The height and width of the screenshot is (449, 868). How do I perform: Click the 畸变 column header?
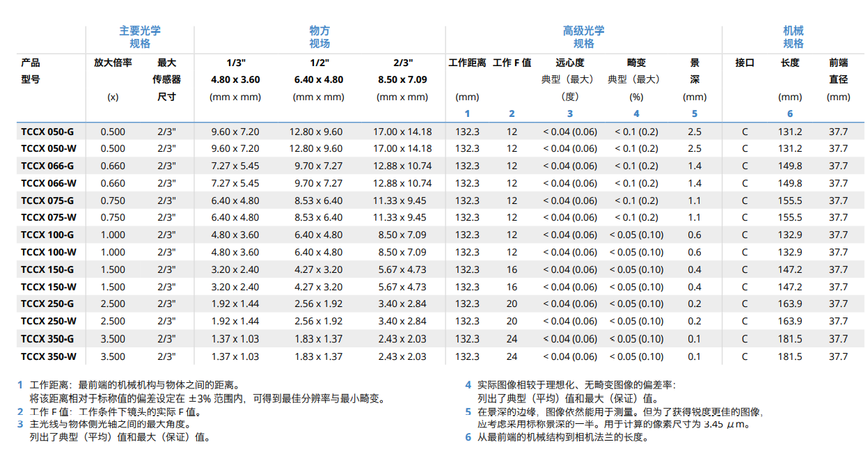tap(636, 63)
